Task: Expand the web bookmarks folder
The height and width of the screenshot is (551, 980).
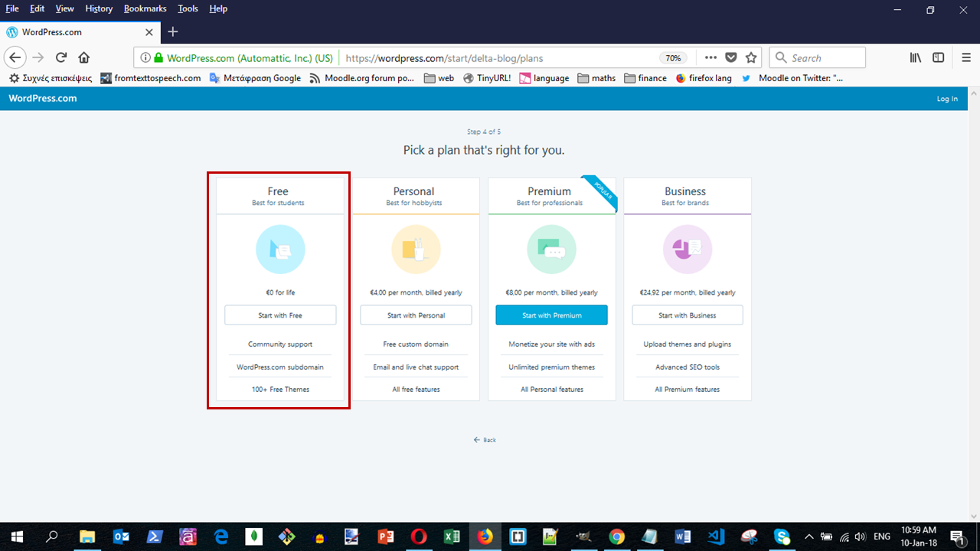Action: pos(439,78)
